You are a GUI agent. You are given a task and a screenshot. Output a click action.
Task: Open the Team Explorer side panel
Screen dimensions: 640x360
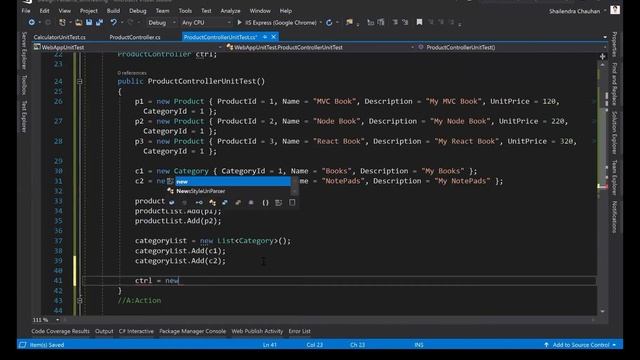click(614, 178)
